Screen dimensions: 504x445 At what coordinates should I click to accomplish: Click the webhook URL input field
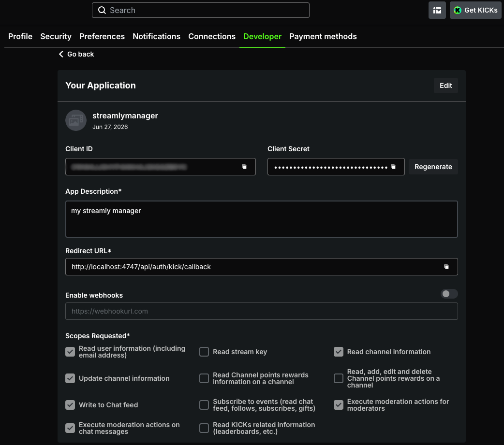pos(261,311)
